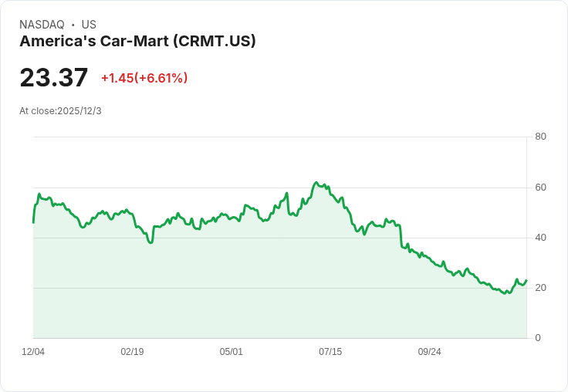Click the 09/24 date axis label
Screen dimensions: 568x392
pyautogui.click(x=429, y=352)
